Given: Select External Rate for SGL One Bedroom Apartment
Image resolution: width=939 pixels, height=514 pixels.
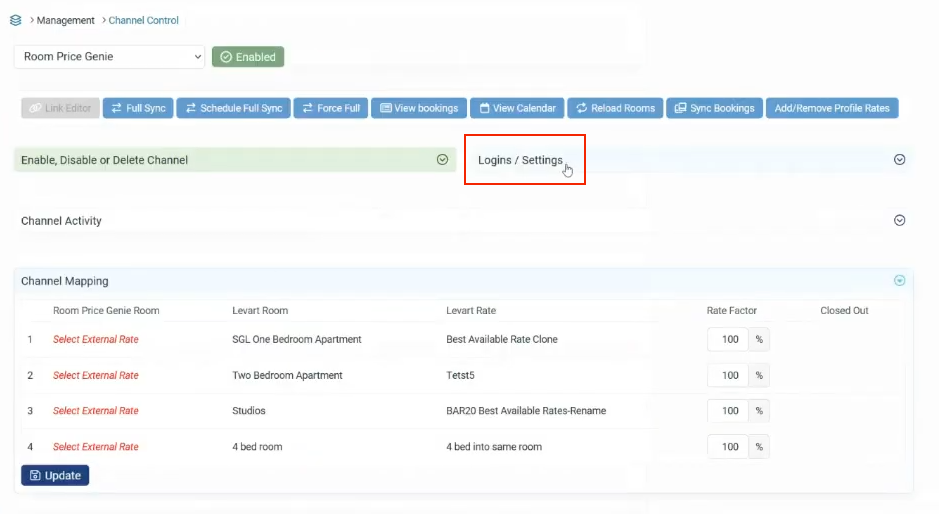Looking at the screenshot, I should (x=96, y=340).
